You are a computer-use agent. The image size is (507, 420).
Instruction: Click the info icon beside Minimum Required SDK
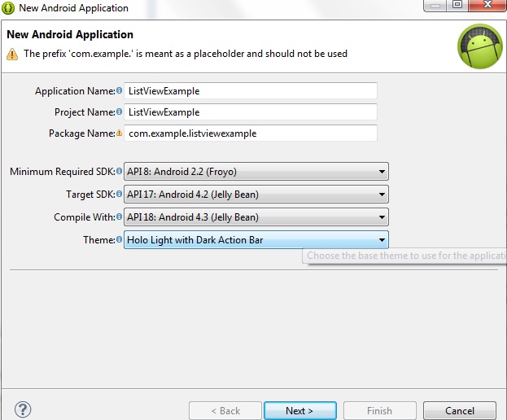(120, 172)
